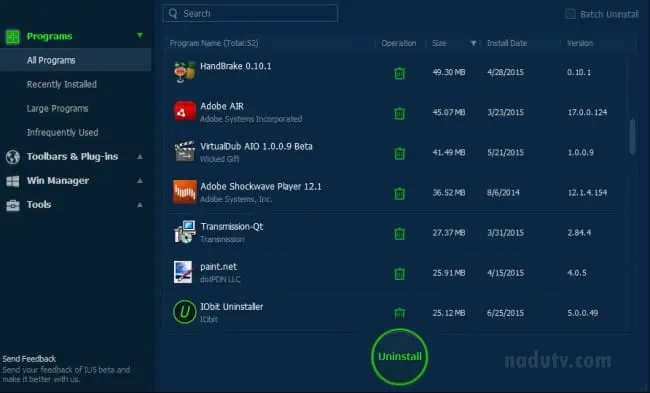Click the IObit Uninstaller green U icon
The image size is (650, 393).
pyautogui.click(x=184, y=312)
